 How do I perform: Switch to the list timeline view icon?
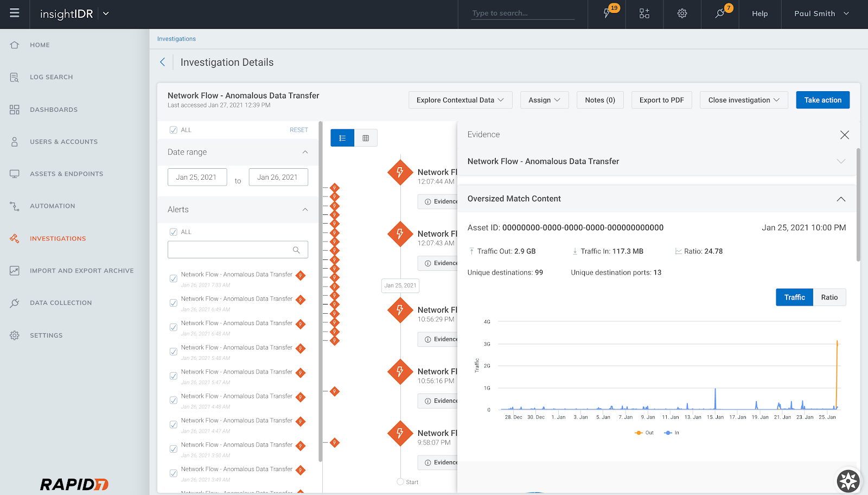(342, 138)
